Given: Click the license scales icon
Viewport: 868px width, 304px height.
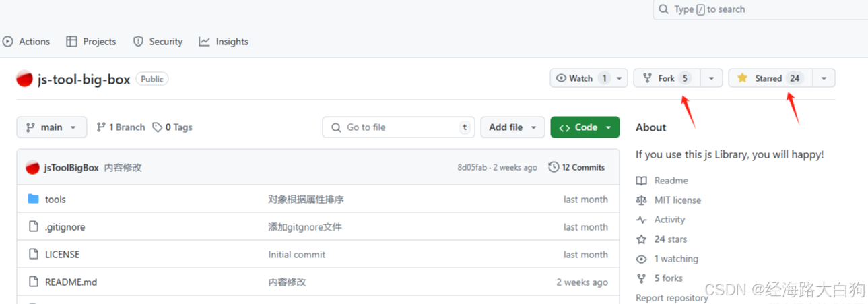Looking at the screenshot, I should point(641,200).
